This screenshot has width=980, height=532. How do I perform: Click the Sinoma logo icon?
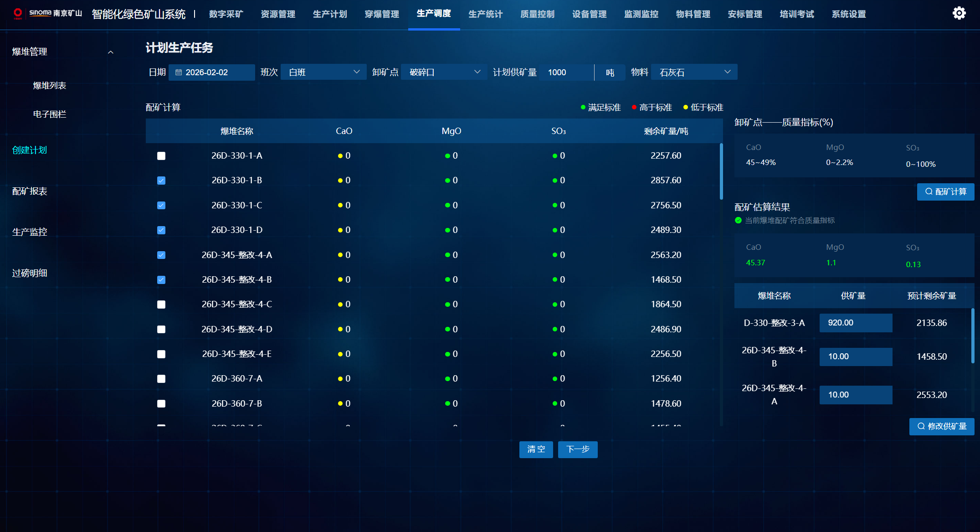[x=18, y=13]
